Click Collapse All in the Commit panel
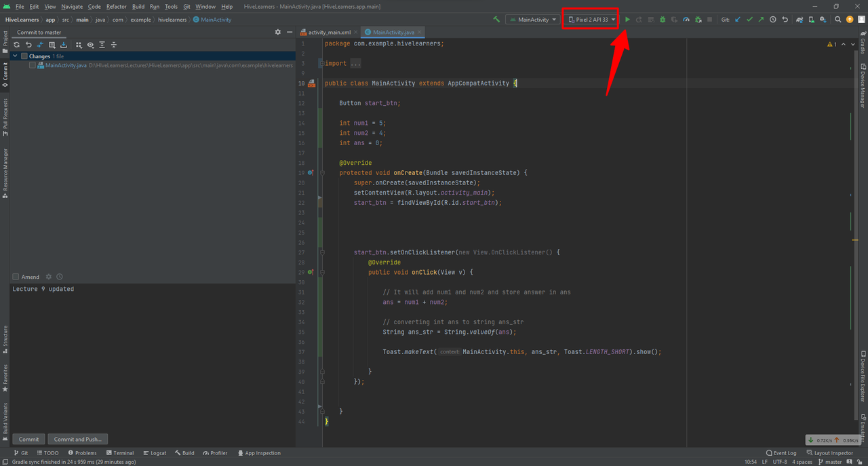Viewport: 868px width, 466px height. tap(113, 45)
